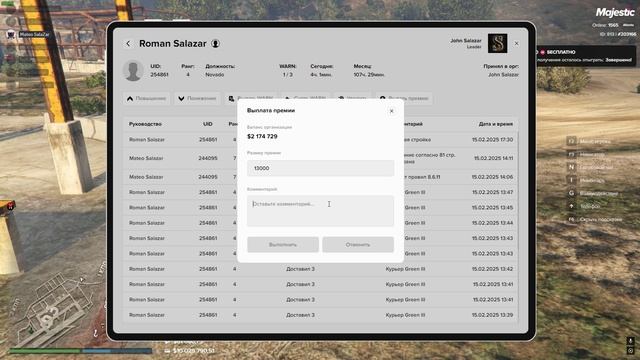640x360 pixels.
Task: Select the position value Novado
Action: click(x=215, y=75)
